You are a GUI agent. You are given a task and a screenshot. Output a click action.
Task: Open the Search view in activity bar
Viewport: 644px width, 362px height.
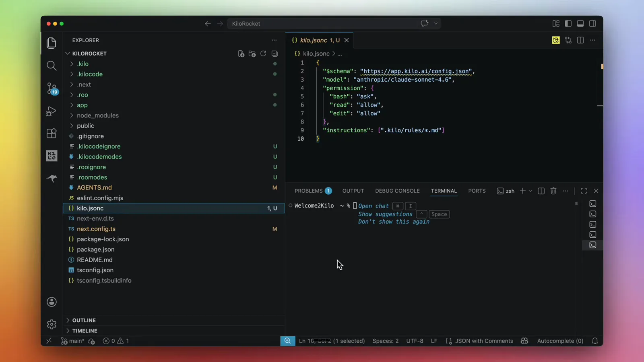52,65
